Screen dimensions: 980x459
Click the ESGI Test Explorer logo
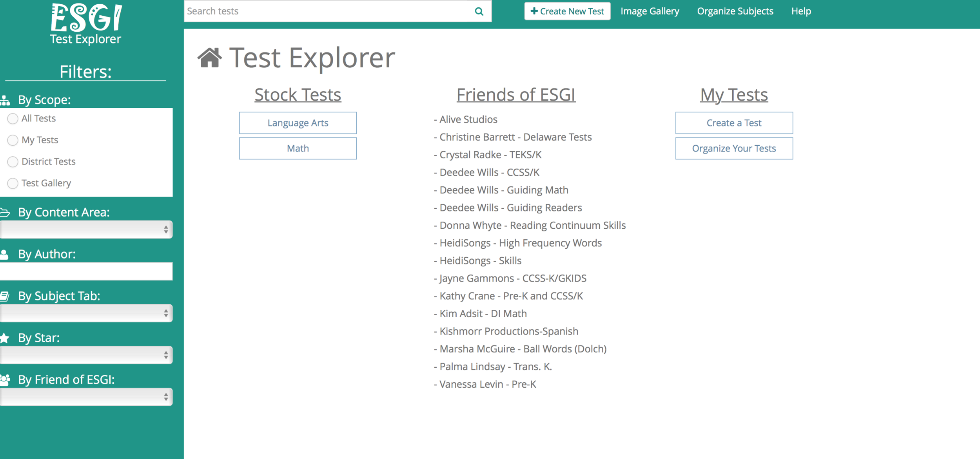tap(86, 24)
